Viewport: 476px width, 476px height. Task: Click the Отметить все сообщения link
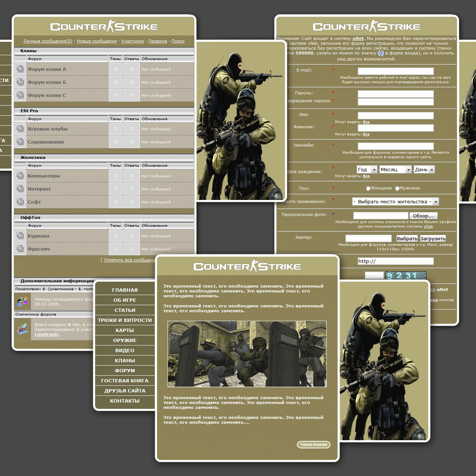[x=129, y=260]
